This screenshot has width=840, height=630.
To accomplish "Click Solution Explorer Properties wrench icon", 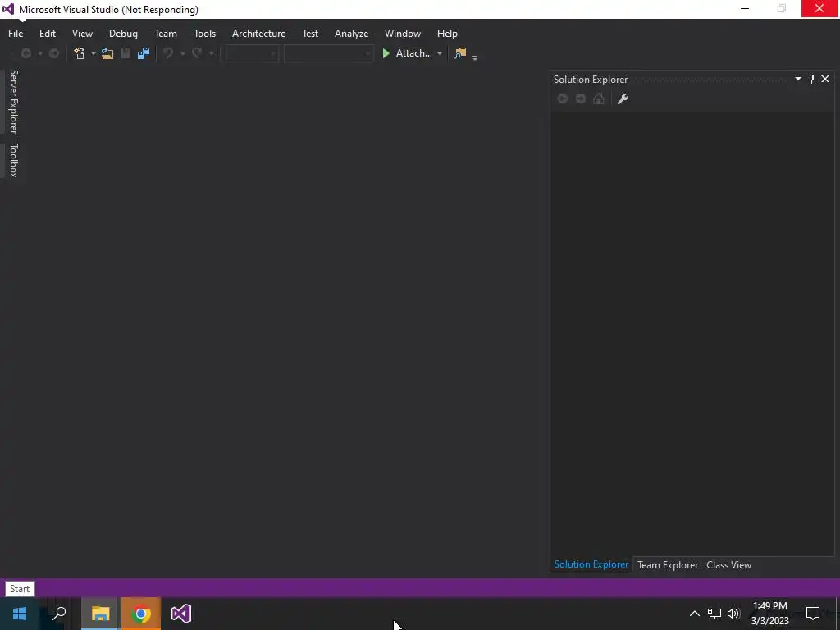I will [x=623, y=98].
